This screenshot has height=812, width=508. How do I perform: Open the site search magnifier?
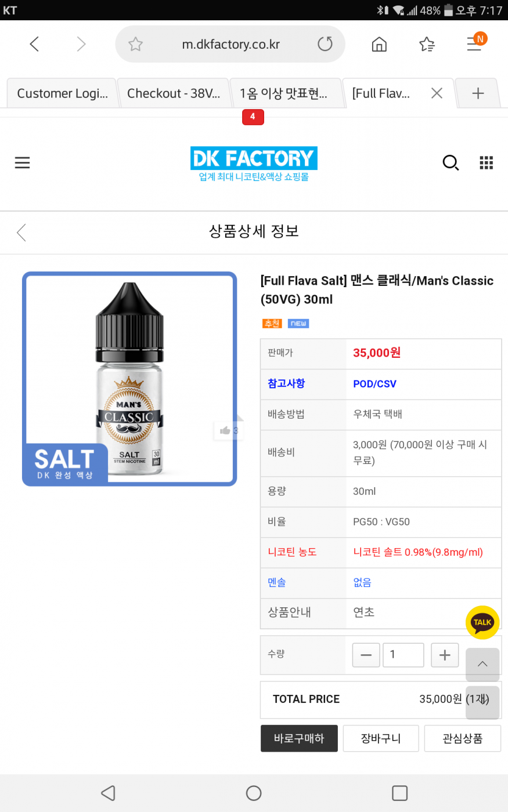pyautogui.click(x=451, y=163)
